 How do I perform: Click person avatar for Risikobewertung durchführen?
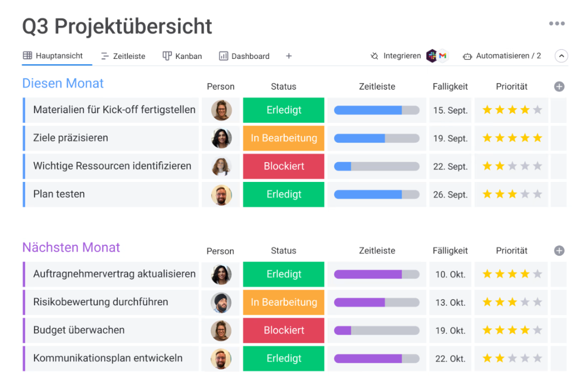pos(221,303)
